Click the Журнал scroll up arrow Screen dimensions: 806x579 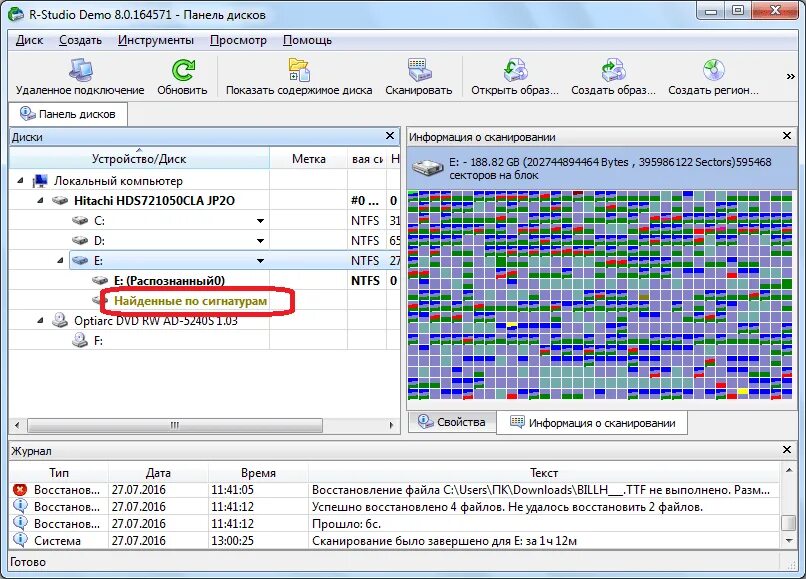click(x=789, y=470)
